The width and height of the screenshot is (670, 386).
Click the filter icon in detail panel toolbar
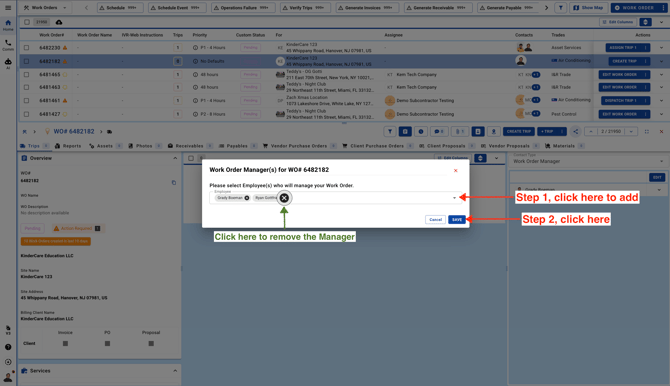(x=390, y=132)
